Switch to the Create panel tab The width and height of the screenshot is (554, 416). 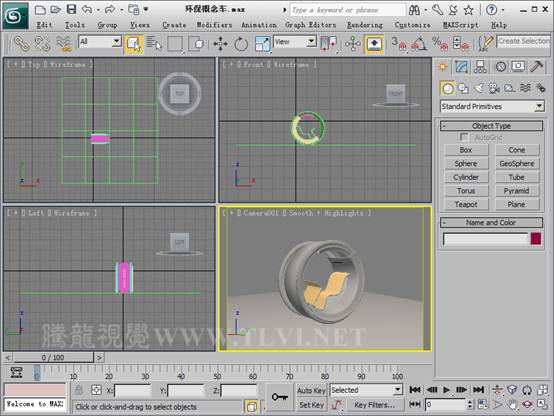point(443,66)
